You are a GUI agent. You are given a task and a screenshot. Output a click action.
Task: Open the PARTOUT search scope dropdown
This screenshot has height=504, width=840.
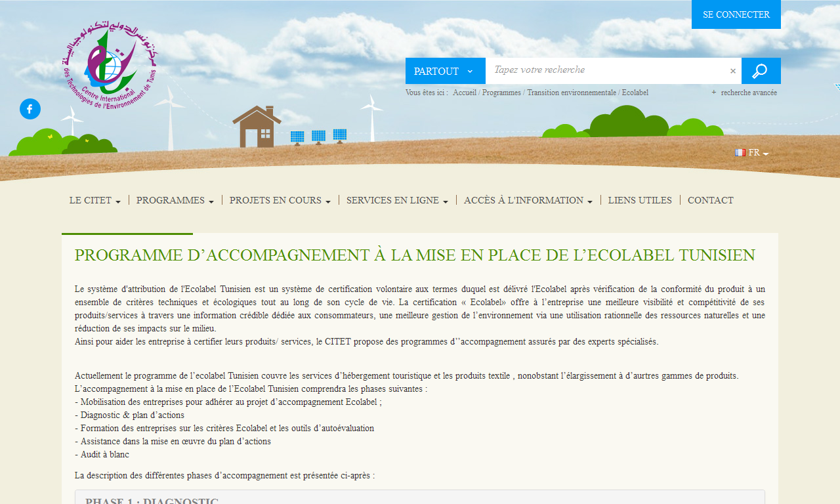coord(445,71)
